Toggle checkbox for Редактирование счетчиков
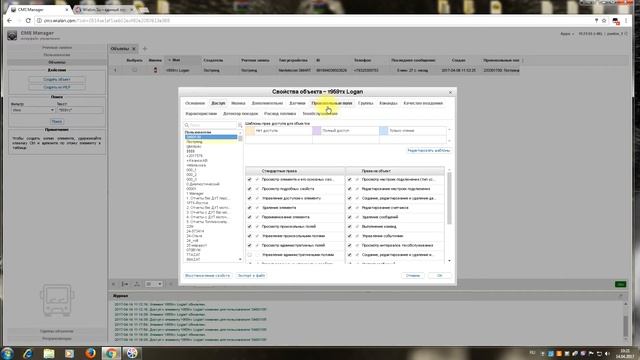The image size is (640, 360). [x=349, y=208]
